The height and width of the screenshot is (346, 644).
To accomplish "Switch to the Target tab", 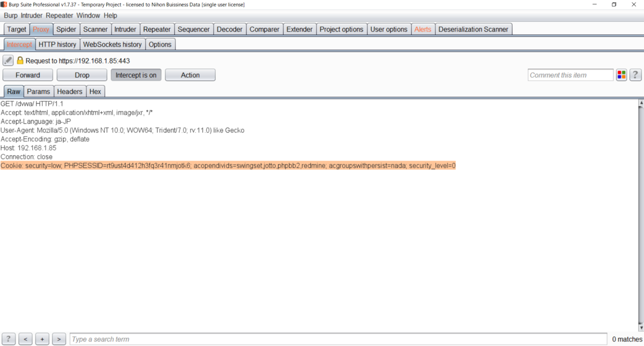I will tap(17, 29).
